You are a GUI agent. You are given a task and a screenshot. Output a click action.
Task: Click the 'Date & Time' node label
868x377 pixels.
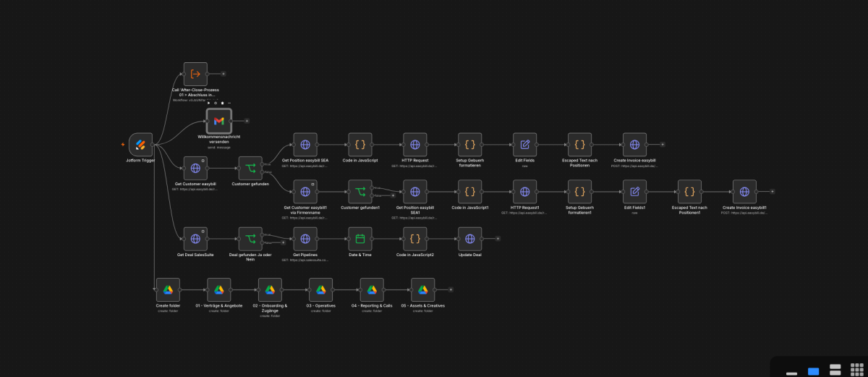click(360, 255)
